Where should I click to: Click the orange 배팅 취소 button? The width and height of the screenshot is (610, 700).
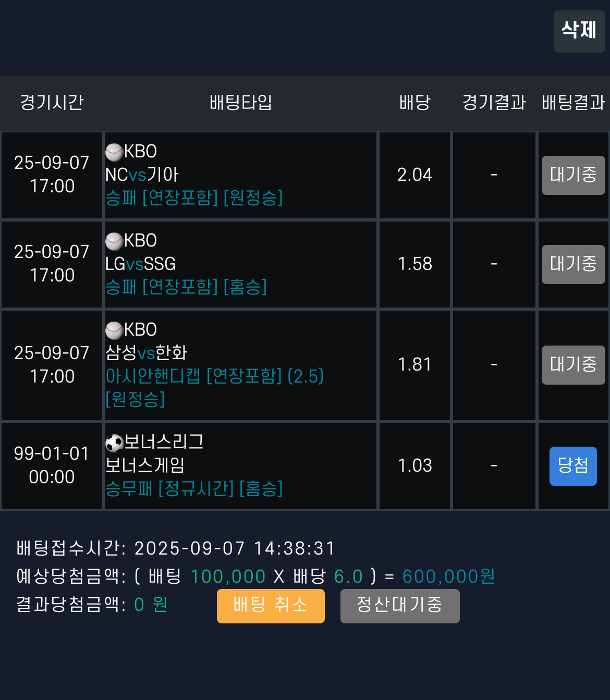click(271, 606)
